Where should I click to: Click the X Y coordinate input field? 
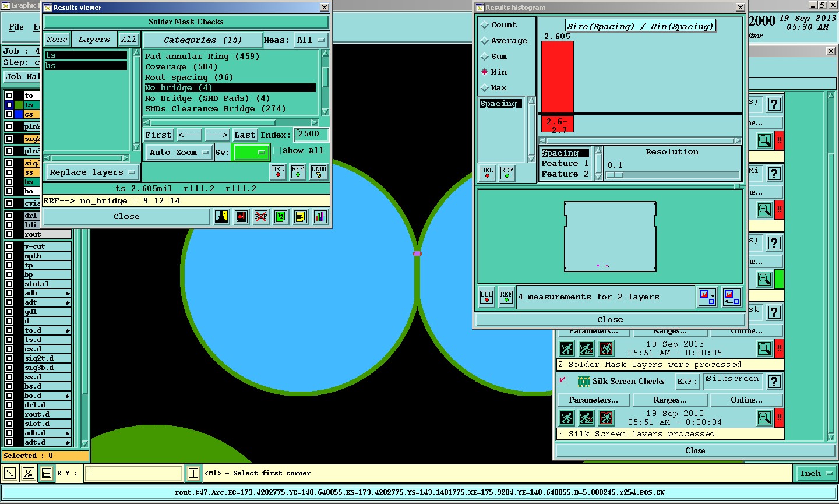pyautogui.click(x=134, y=473)
